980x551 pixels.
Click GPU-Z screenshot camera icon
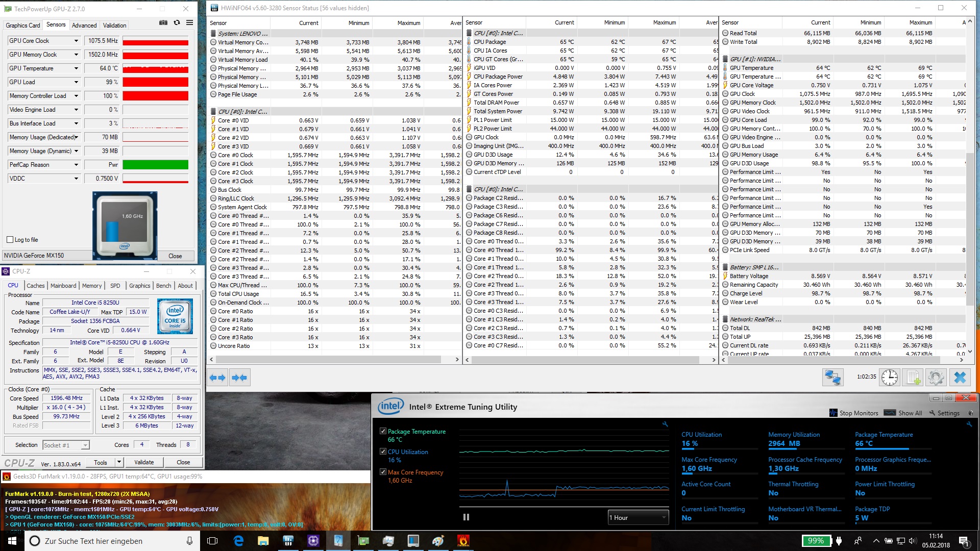tap(163, 22)
